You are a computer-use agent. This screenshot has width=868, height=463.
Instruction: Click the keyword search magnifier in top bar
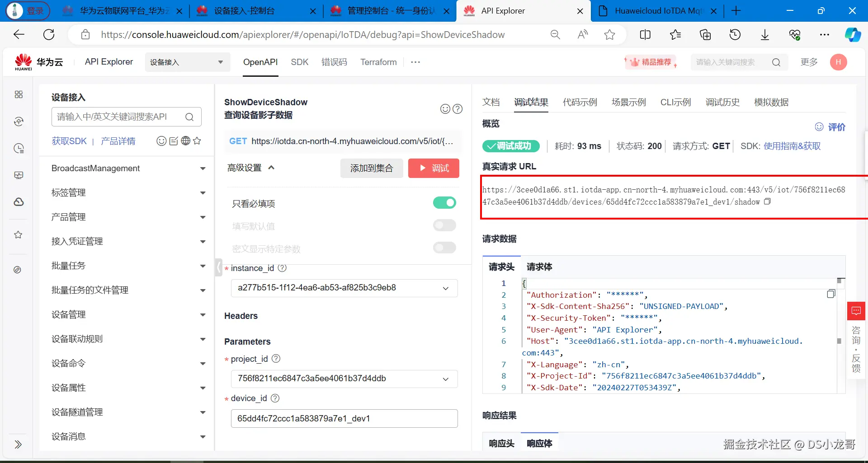click(776, 62)
